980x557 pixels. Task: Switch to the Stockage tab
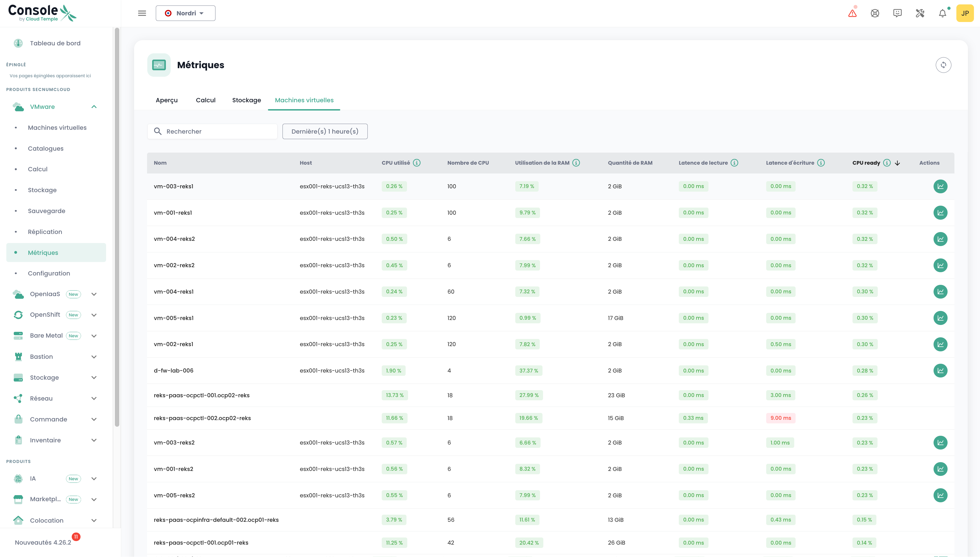click(x=246, y=100)
